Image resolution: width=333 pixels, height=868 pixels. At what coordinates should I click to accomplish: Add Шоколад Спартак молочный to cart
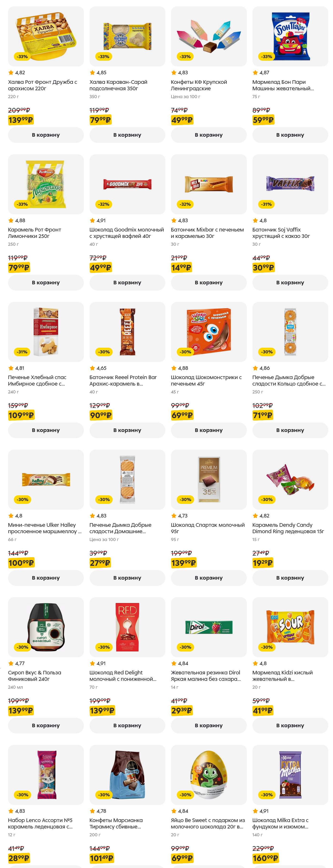coord(209,577)
